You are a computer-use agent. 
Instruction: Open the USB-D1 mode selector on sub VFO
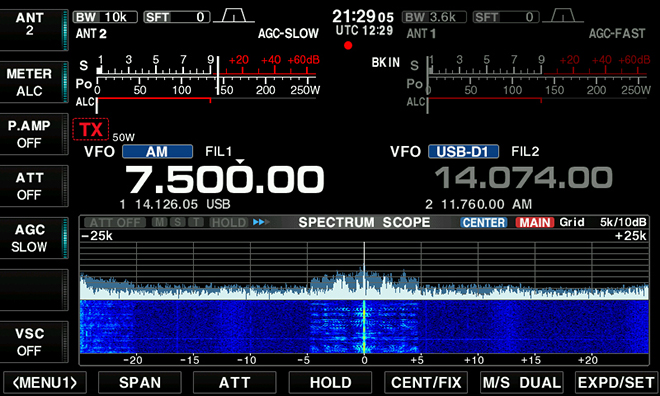(463, 151)
